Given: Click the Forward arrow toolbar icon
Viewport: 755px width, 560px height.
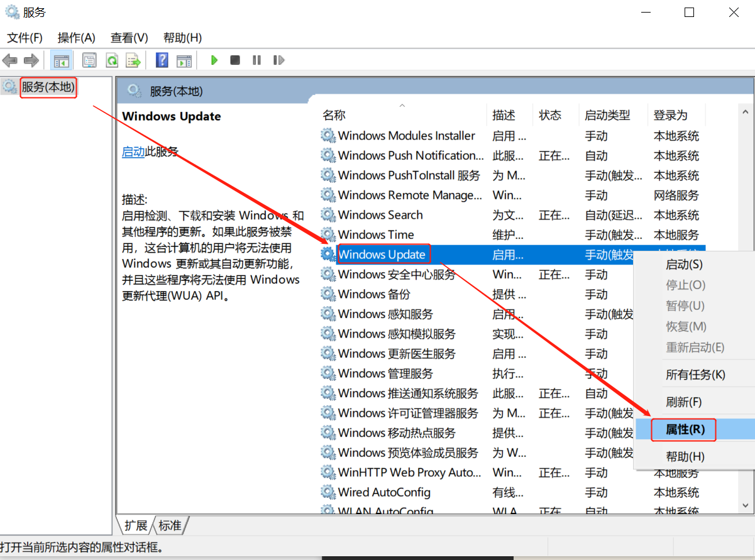Looking at the screenshot, I should tap(31, 60).
